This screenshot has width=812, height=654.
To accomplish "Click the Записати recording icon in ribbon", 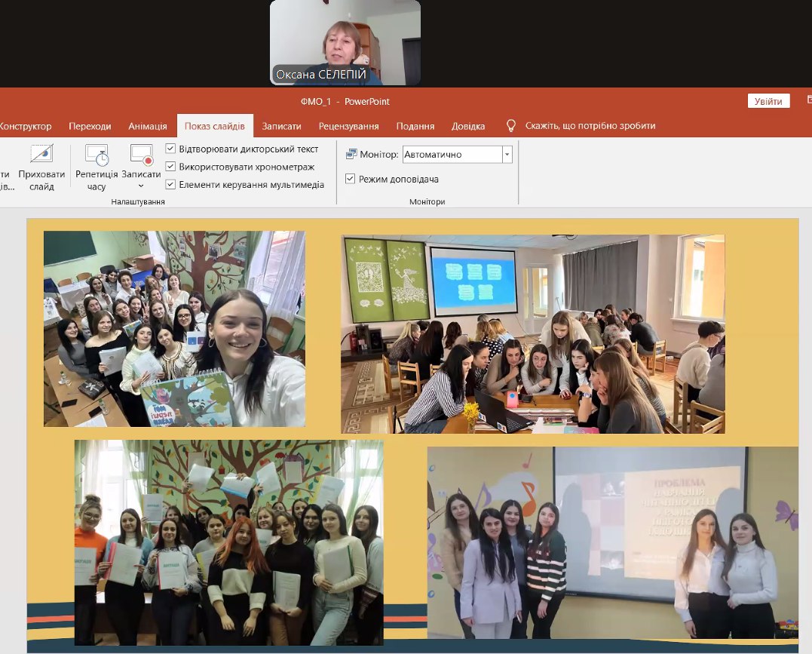I will pos(142,155).
